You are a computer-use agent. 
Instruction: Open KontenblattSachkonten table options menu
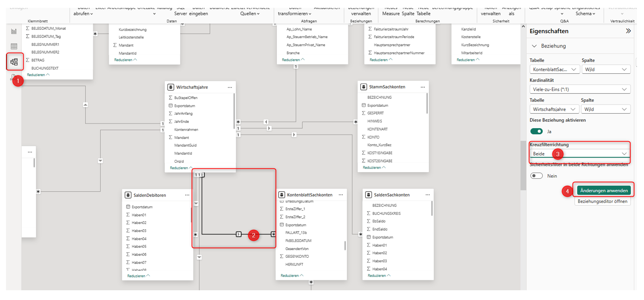pos(341,195)
